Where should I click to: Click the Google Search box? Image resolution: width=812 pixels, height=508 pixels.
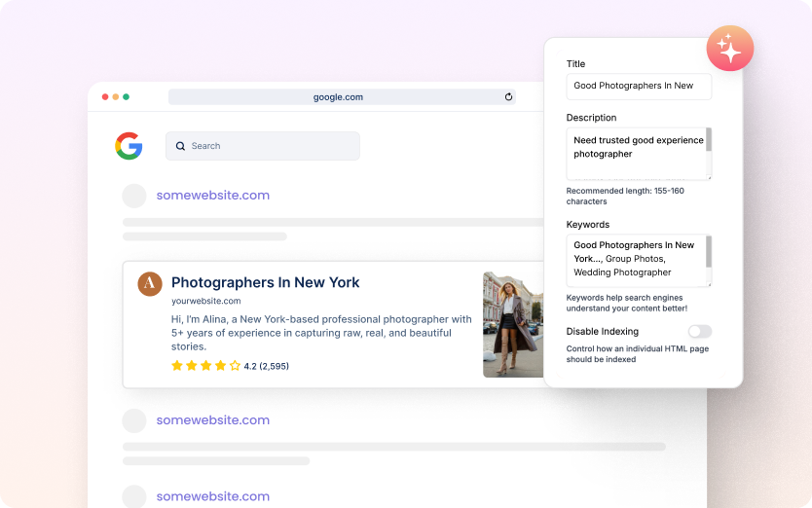tap(263, 146)
